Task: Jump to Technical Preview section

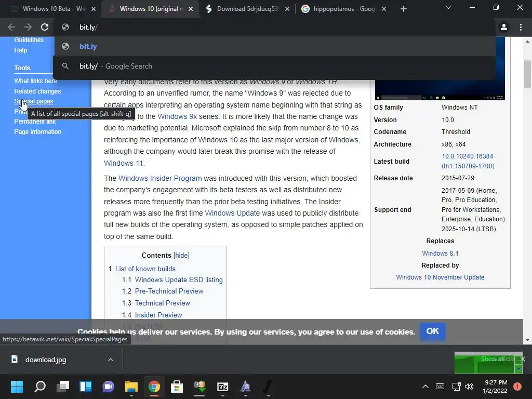Action: (163, 303)
